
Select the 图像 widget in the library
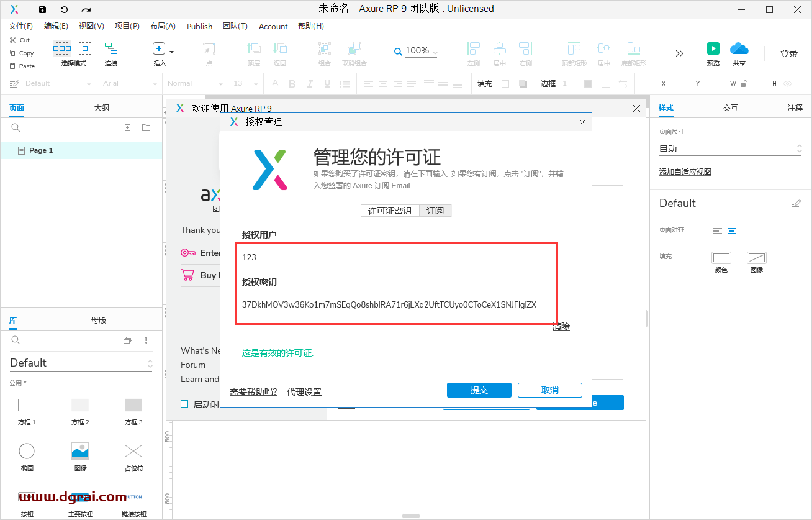[x=80, y=450]
